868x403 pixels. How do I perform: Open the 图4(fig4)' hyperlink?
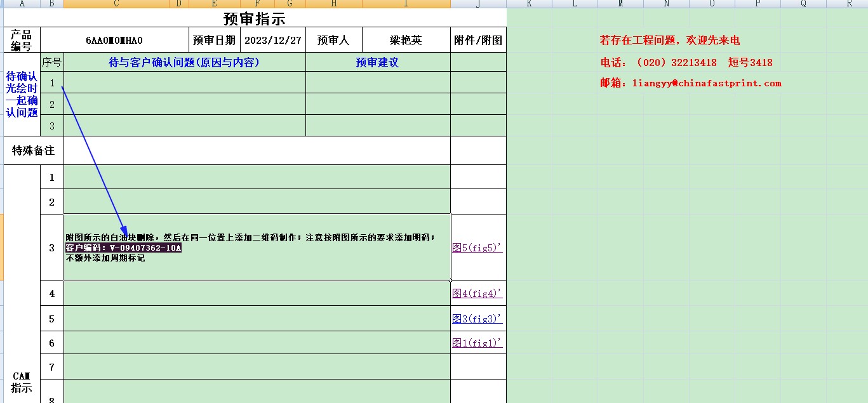click(x=477, y=293)
